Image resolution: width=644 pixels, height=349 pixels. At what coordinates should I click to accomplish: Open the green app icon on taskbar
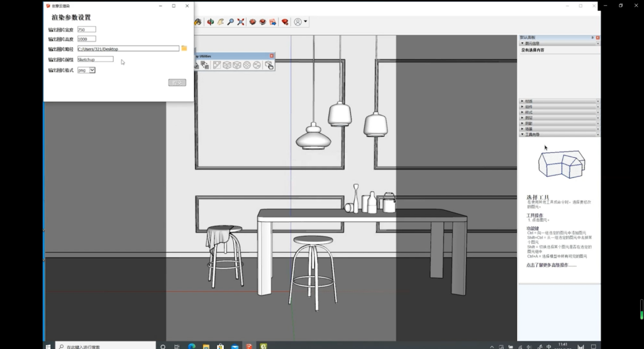(x=264, y=346)
